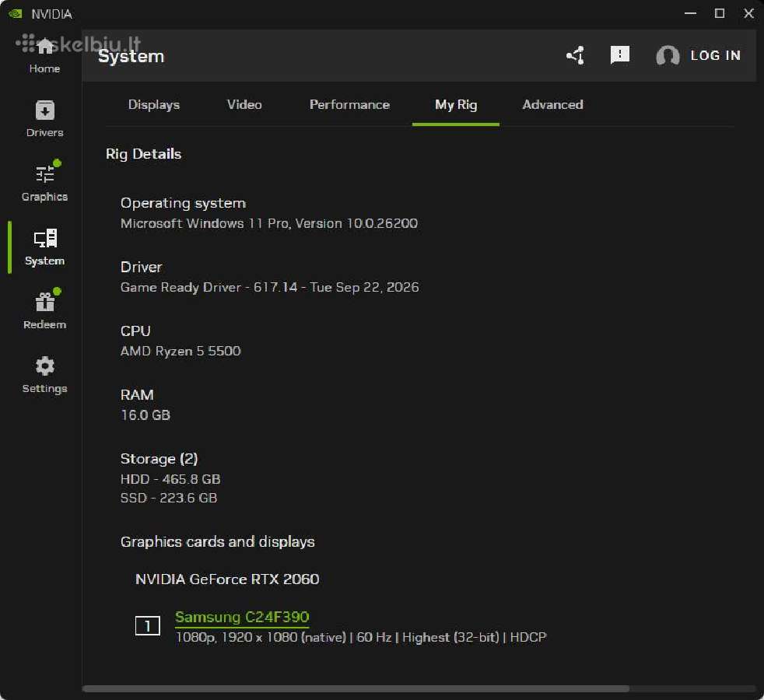Open the Home section in sidebar
The height and width of the screenshot is (700, 764).
pos(45,55)
